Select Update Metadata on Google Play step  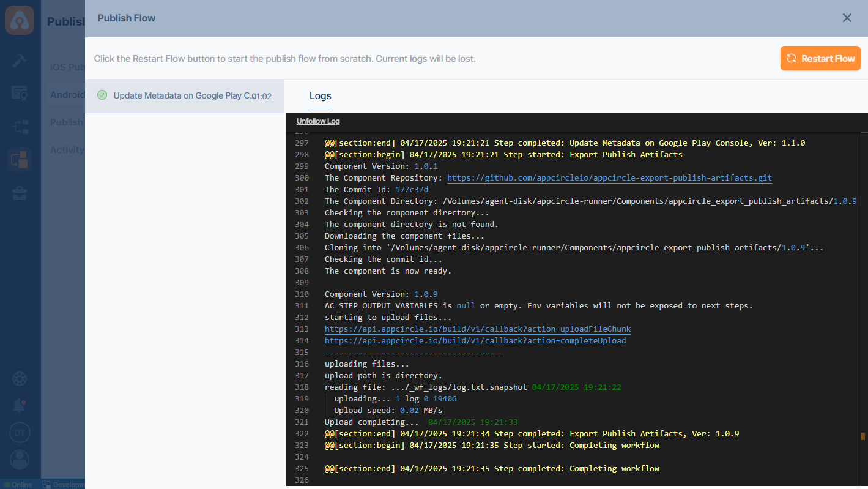184,96
